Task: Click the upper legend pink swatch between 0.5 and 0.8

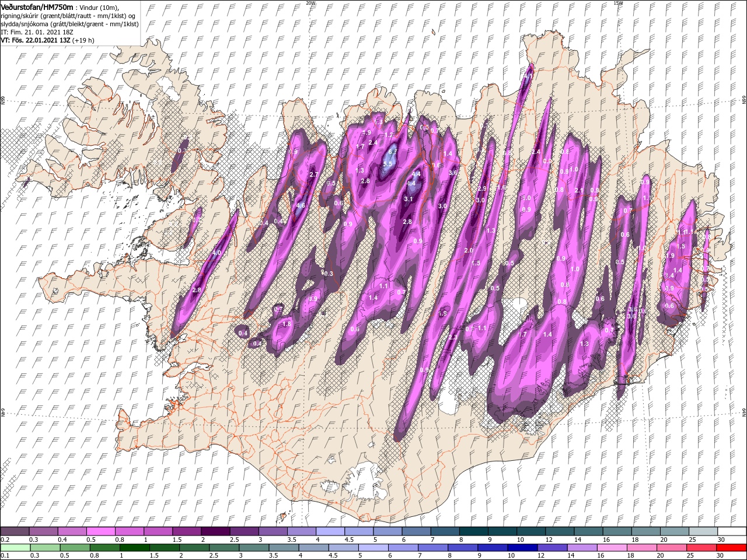Action: pyautogui.click(x=101, y=531)
